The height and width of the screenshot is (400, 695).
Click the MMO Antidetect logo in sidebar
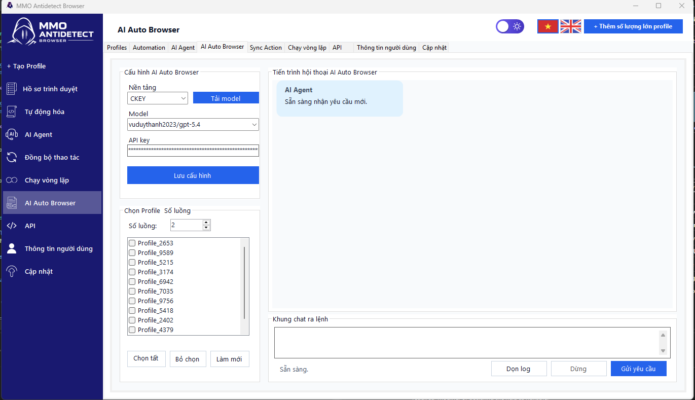point(52,31)
